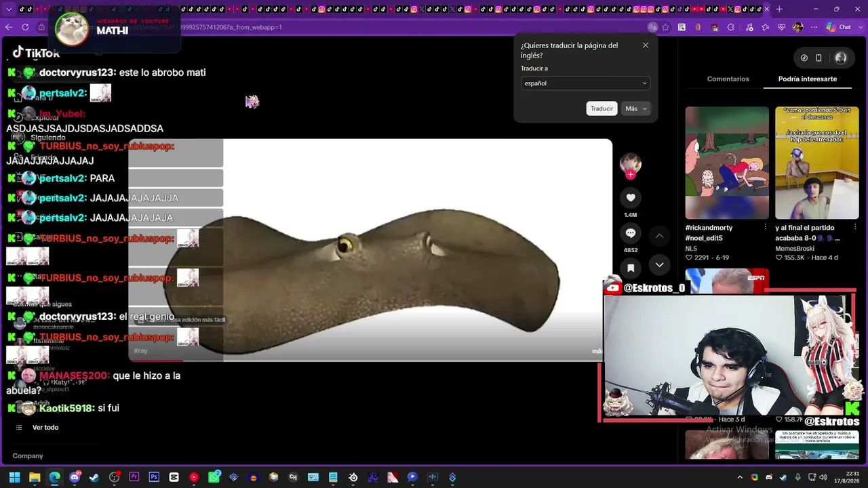Open WhatsApp from the taskbar
The image size is (868, 488).
pyautogui.click(x=214, y=477)
